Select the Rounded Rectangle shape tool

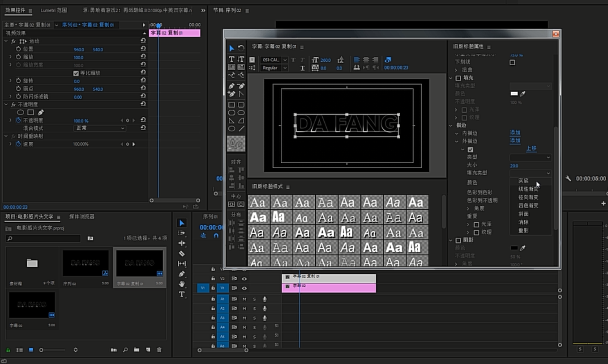[x=241, y=105]
